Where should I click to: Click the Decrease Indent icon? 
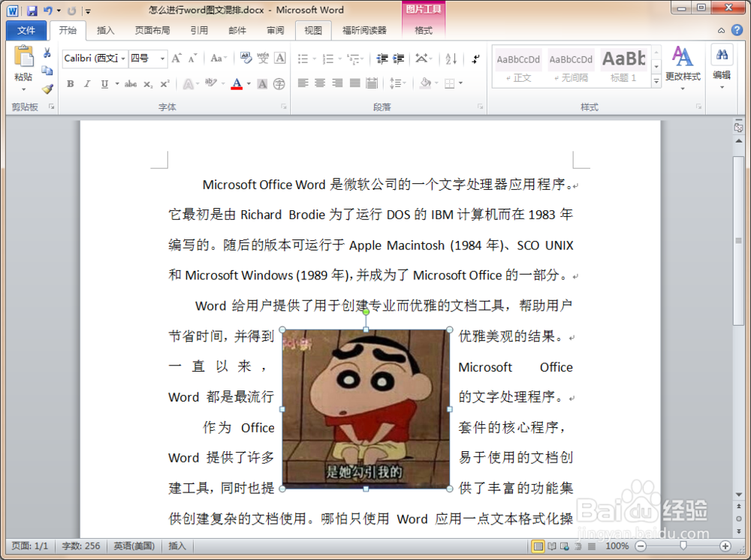[382, 59]
